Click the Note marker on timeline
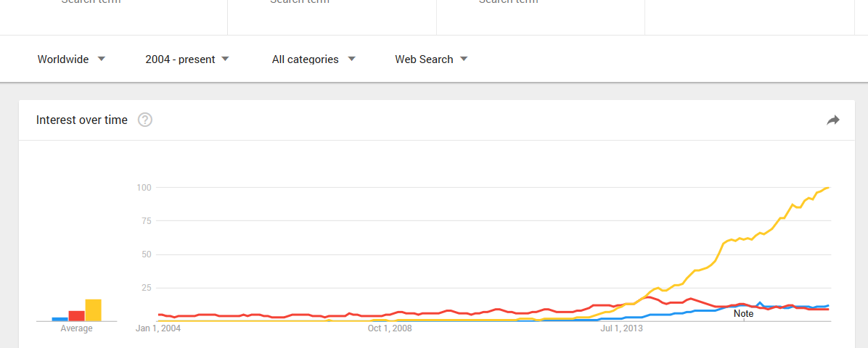868x348 pixels. (743, 314)
